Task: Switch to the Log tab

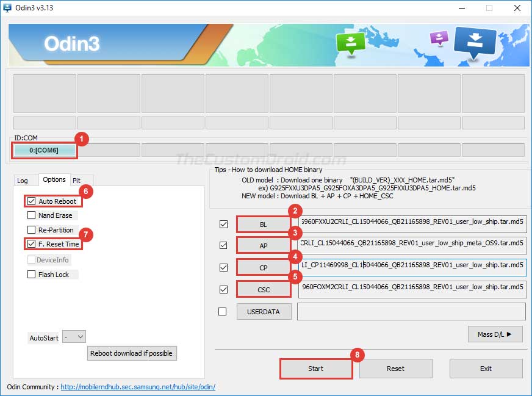Action: pyautogui.click(x=23, y=181)
